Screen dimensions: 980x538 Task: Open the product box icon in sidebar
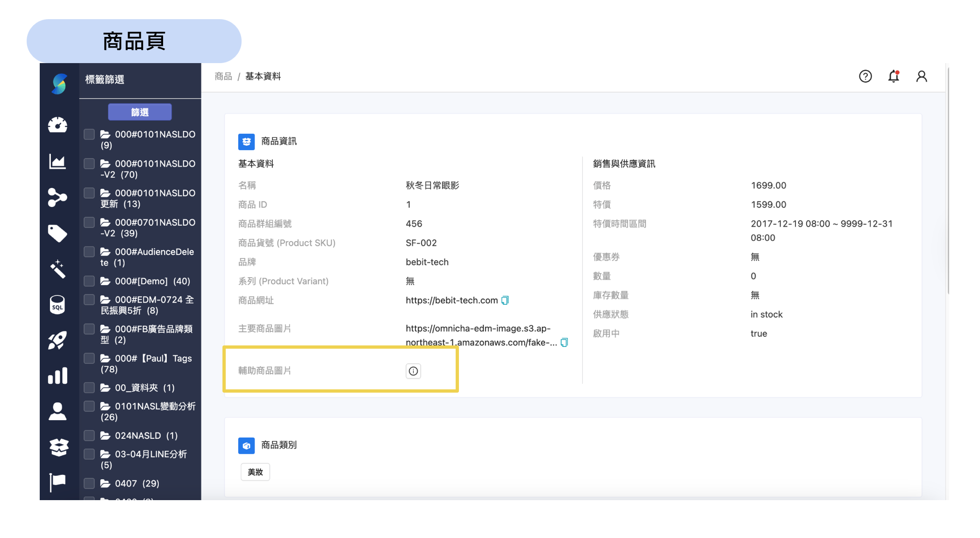(x=57, y=447)
